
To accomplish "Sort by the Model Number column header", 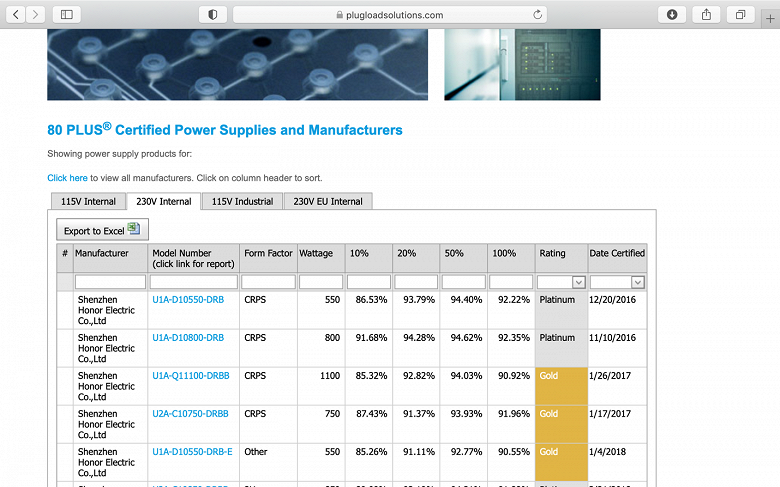I will coord(193,258).
